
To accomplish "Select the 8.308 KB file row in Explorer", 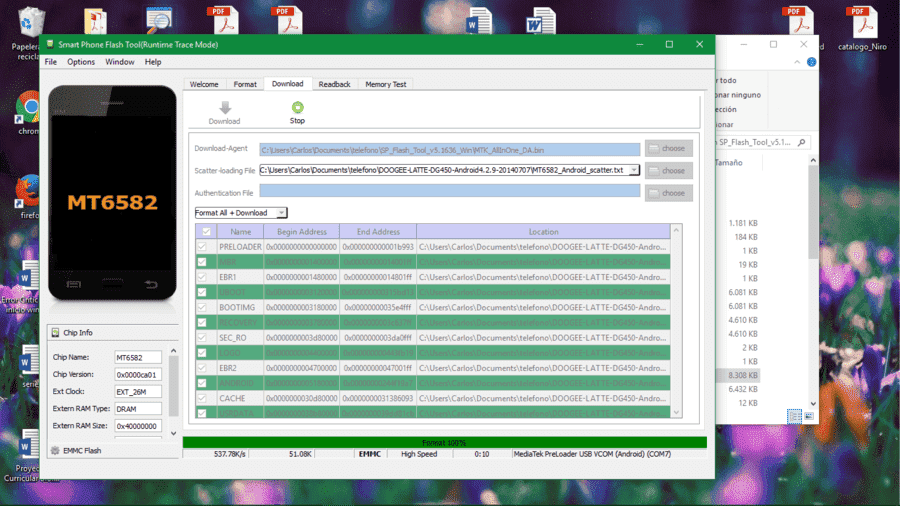I will 739,375.
